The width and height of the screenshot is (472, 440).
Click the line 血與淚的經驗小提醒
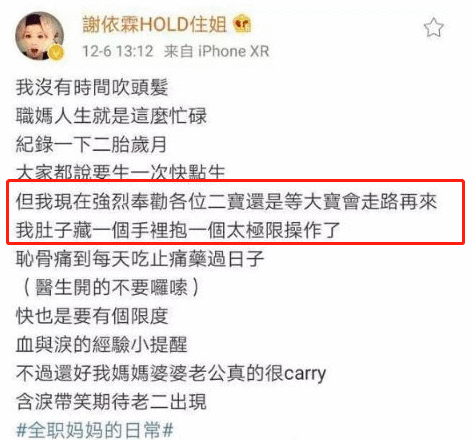pyautogui.click(x=102, y=345)
